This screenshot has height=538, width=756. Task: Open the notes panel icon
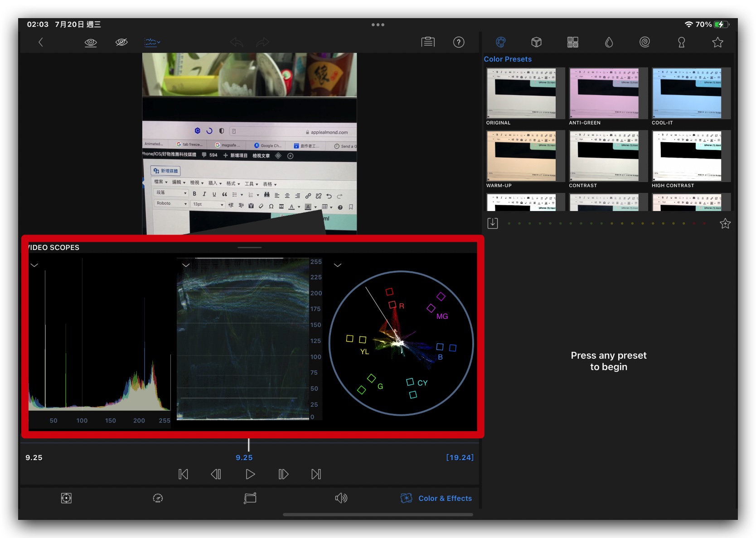tap(428, 42)
